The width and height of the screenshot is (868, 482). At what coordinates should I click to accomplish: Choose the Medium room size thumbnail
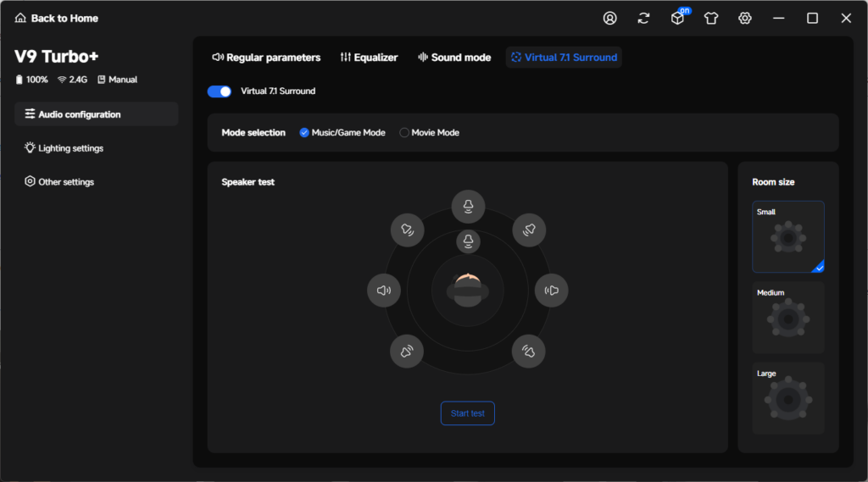tap(788, 318)
